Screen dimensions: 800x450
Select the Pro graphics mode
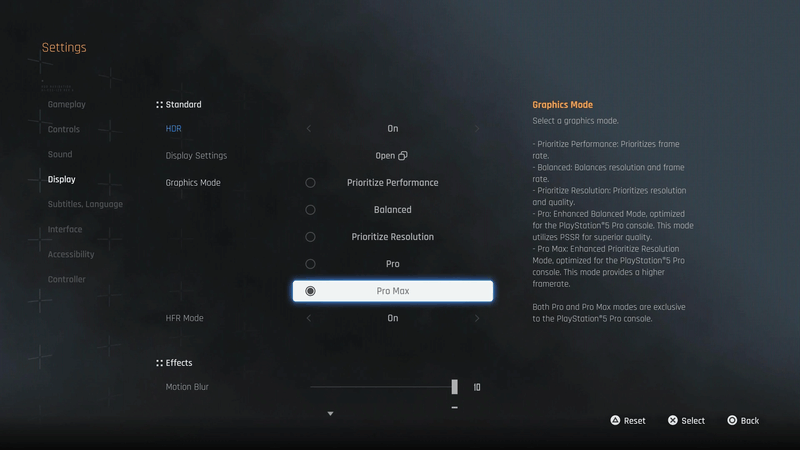pyautogui.click(x=392, y=264)
